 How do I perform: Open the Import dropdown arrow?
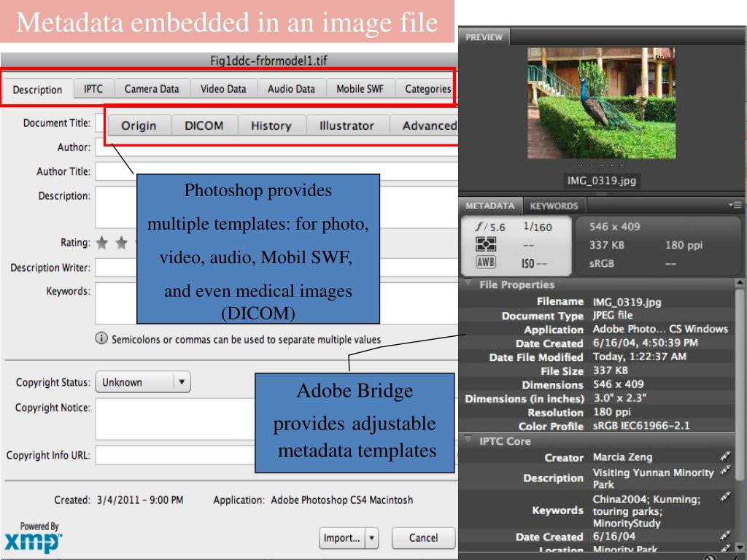(371, 538)
